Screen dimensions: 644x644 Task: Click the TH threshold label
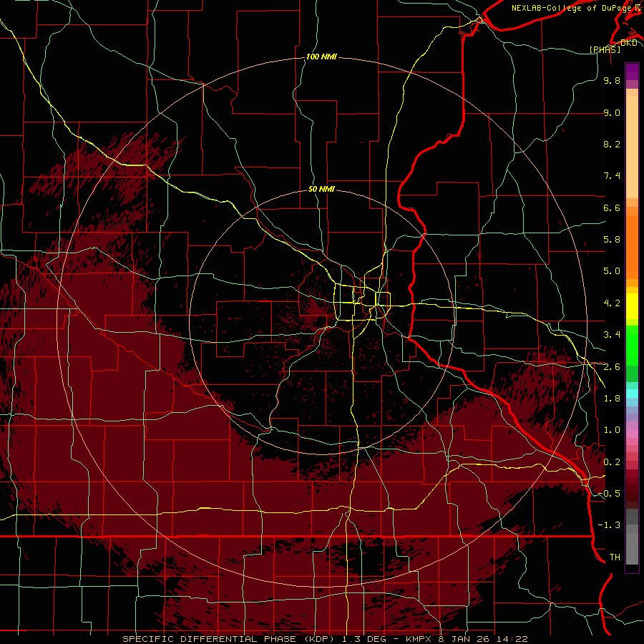click(615, 557)
